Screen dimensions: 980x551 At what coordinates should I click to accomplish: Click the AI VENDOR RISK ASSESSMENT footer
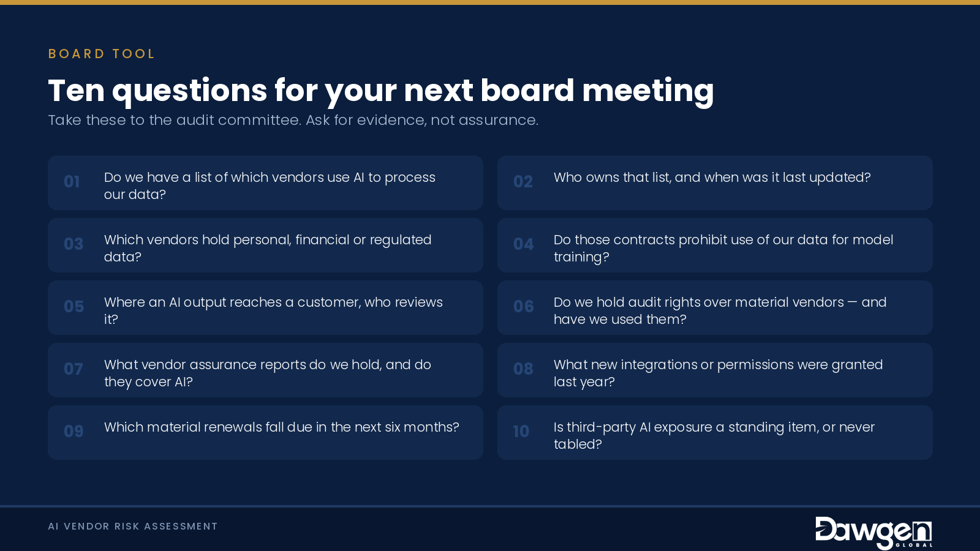(133, 527)
